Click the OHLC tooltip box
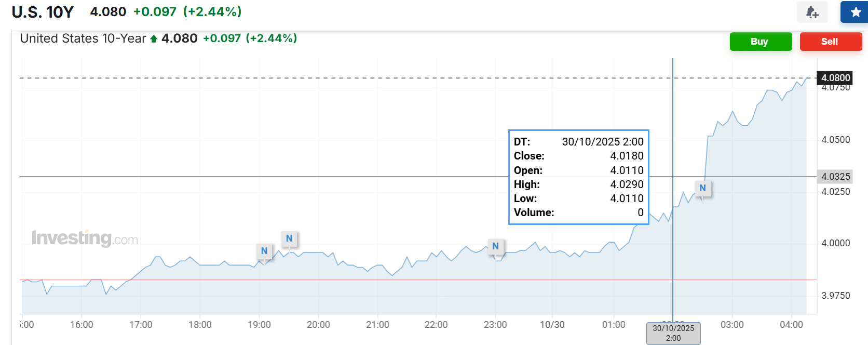868x345 pixels. pos(578,177)
